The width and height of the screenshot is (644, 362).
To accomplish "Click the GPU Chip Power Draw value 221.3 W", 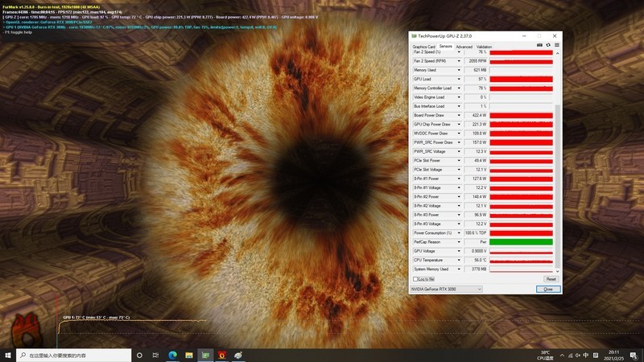I will click(479, 125).
